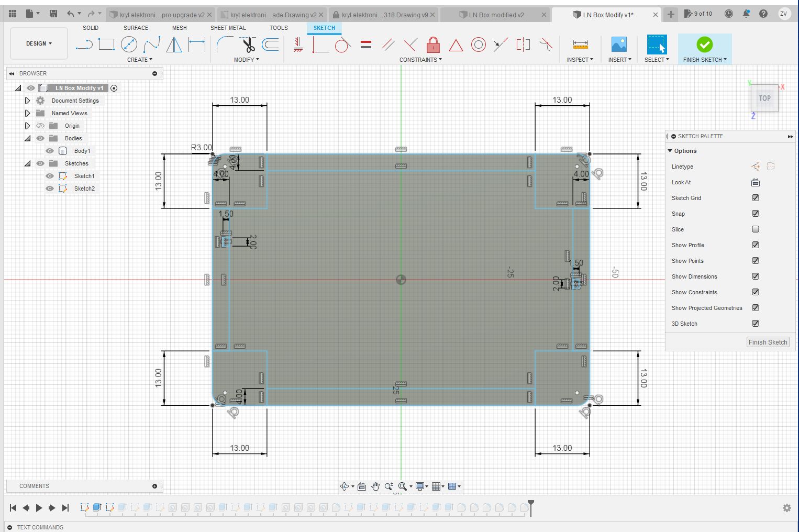
Task: Expand the Document Settings node
Action: pyautogui.click(x=28, y=101)
